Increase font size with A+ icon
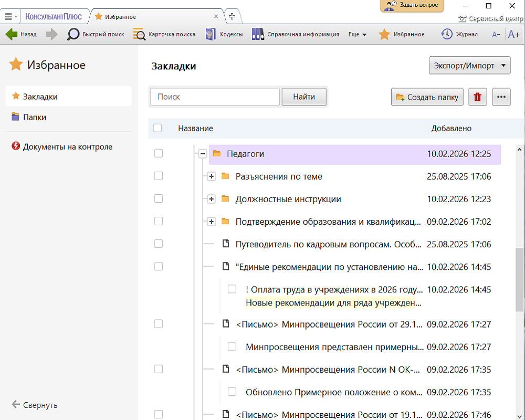This screenshot has width=525, height=420. 514,35
